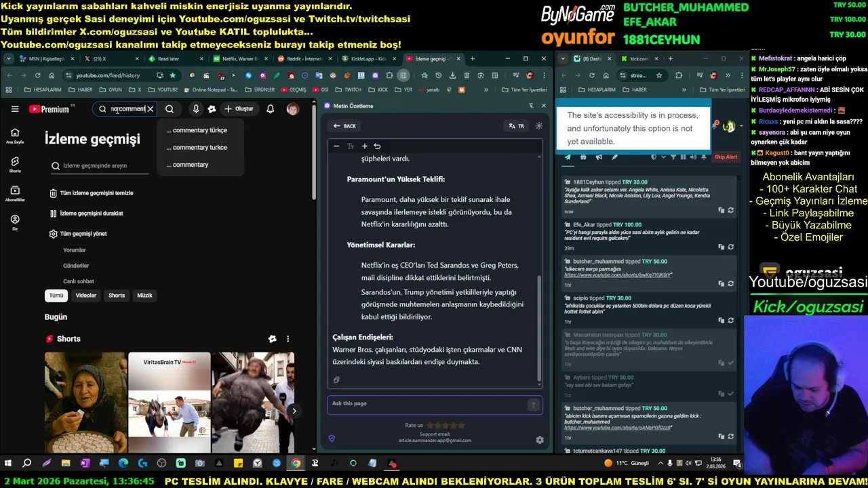868x488 pixels.
Task: Go BACK in Metin Özetleme panel
Action: tap(344, 126)
